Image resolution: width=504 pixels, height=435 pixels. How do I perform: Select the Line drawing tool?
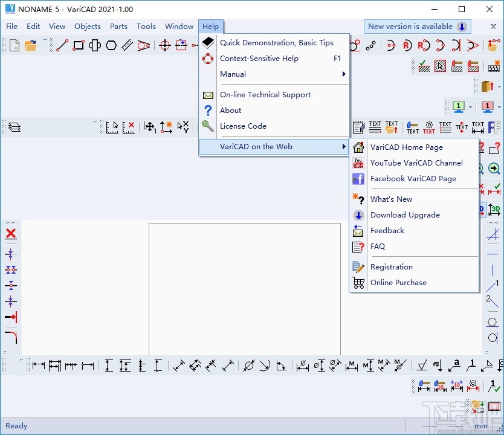click(62, 45)
